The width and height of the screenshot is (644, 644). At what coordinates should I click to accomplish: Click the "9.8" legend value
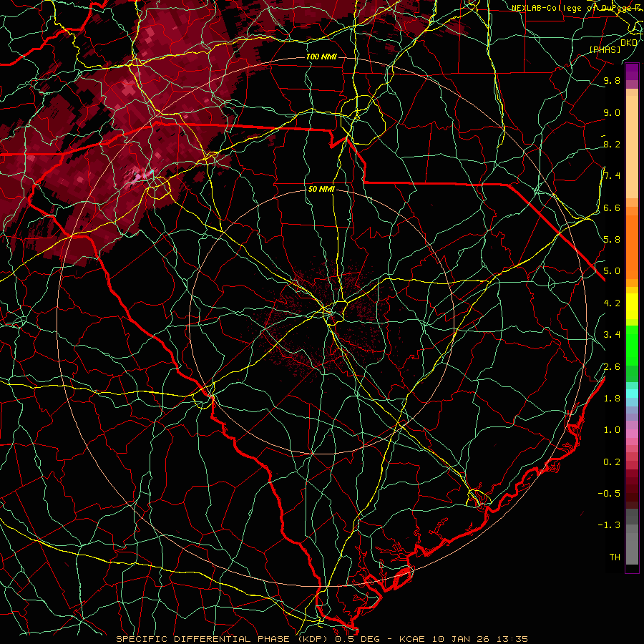[612, 81]
